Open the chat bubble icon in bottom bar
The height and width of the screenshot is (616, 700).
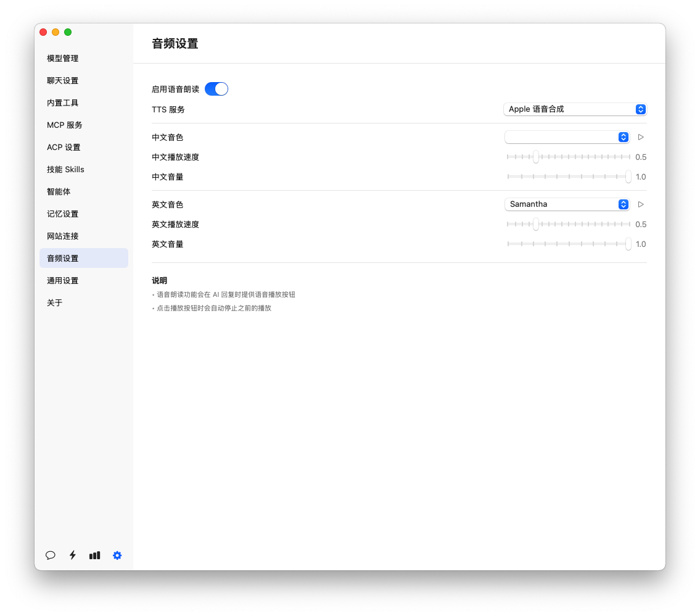[51, 555]
